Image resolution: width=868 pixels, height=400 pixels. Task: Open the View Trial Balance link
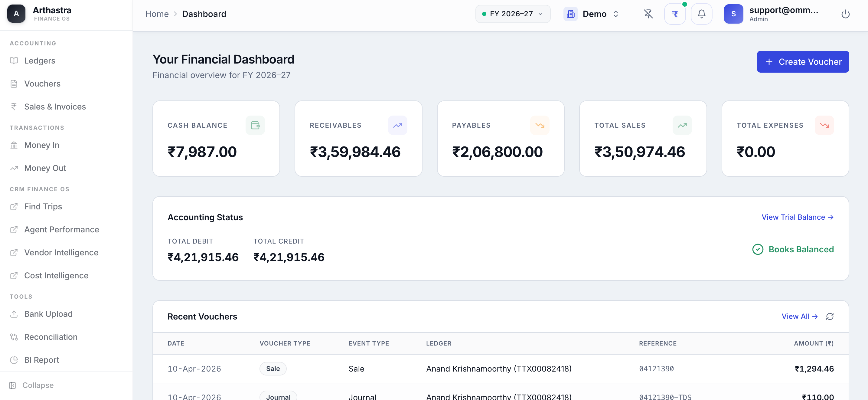tap(797, 217)
